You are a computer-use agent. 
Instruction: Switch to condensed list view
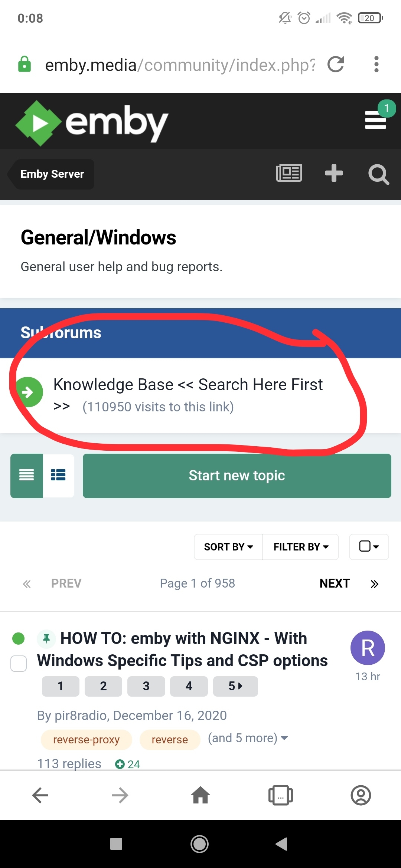27,475
